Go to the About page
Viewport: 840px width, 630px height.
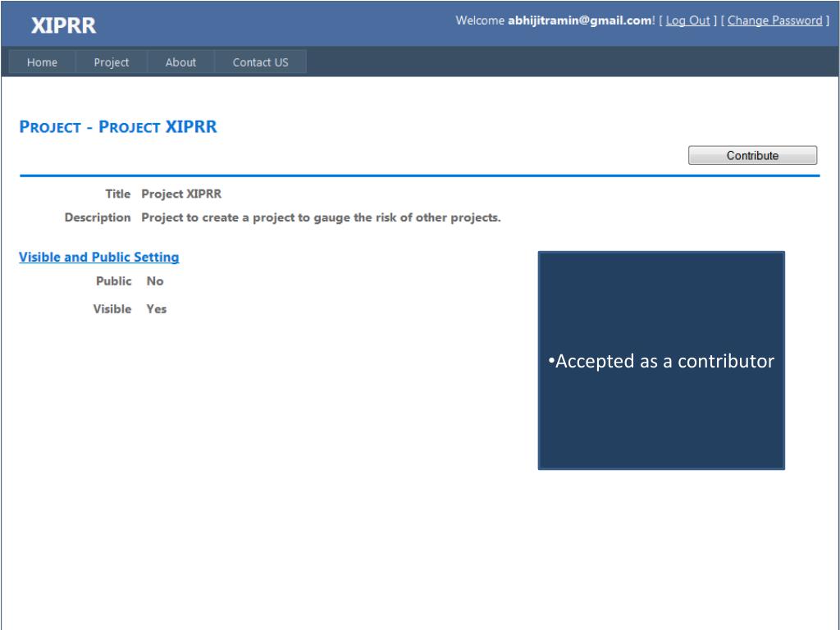tap(180, 62)
